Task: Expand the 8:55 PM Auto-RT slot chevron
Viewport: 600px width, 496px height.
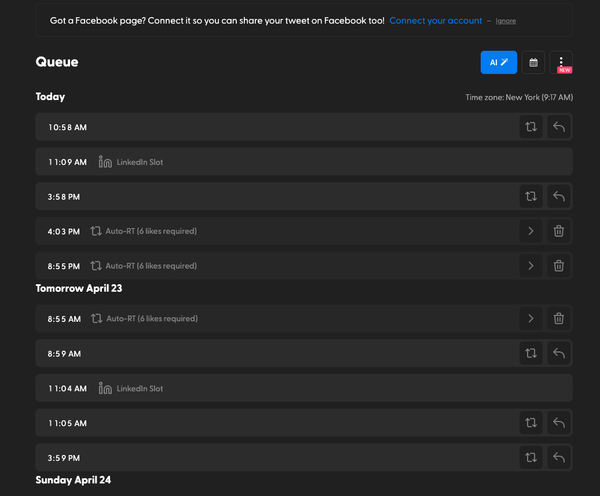Action: [530, 266]
